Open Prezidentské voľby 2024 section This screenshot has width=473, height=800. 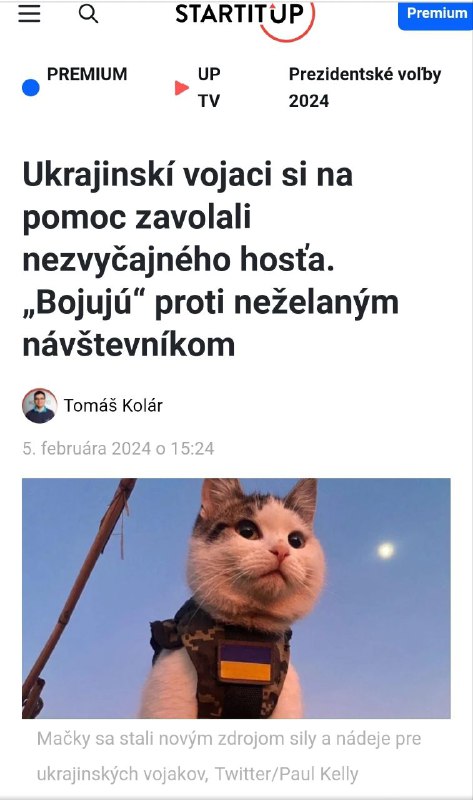(x=365, y=87)
